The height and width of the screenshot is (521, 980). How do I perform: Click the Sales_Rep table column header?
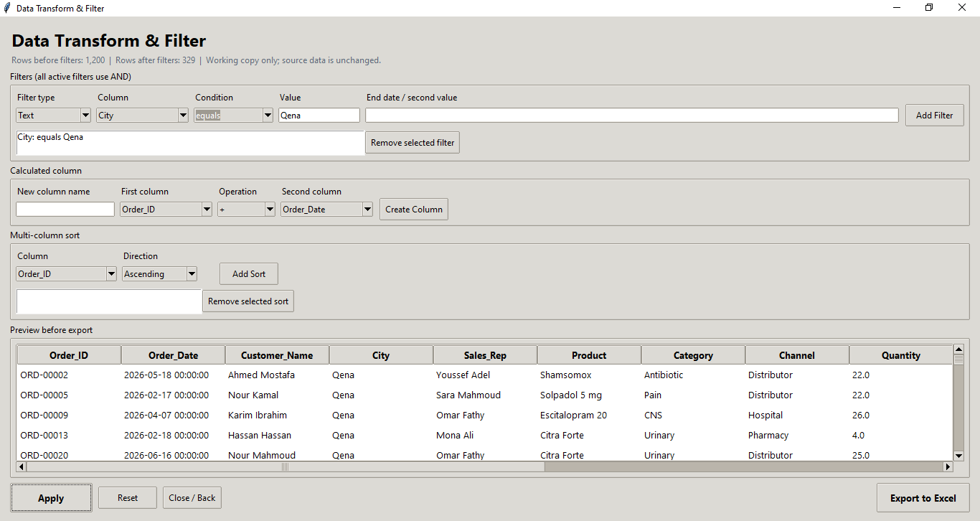click(485, 355)
